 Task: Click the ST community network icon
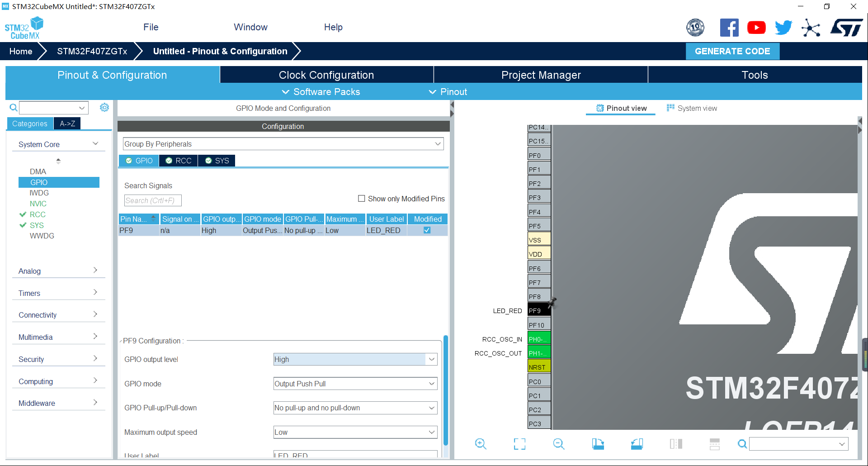(x=811, y=28)
